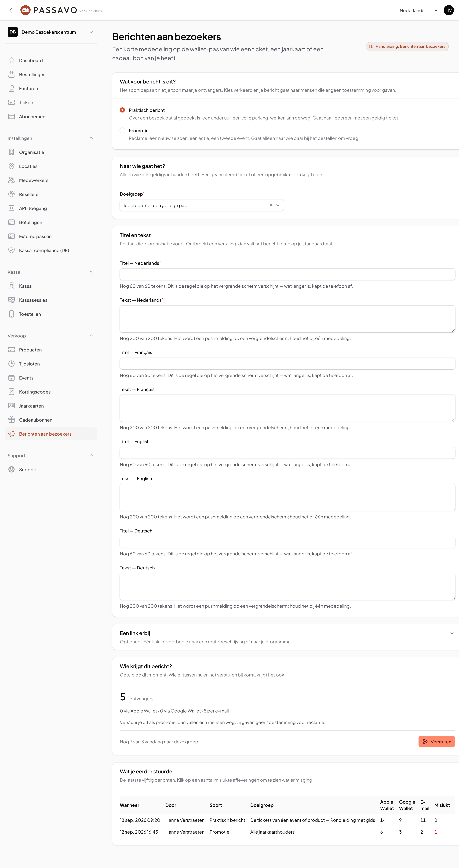Click the 'Alle jaarkaarthouders' doelgroep cell
The image size is (459, 868).
(272, 832)
